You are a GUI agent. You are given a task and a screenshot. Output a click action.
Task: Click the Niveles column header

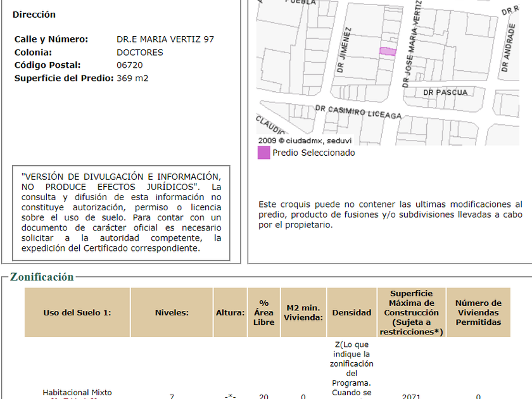point(172,313)
